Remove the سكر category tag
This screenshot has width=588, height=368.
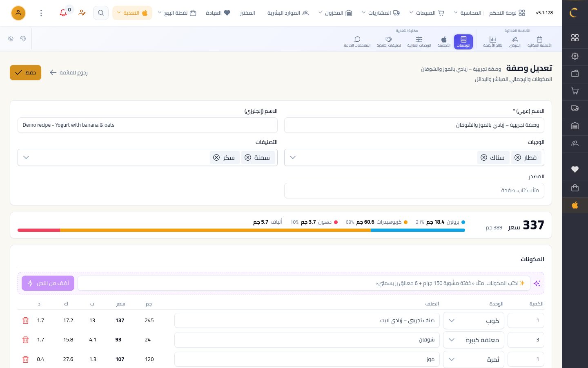[216, 158]
